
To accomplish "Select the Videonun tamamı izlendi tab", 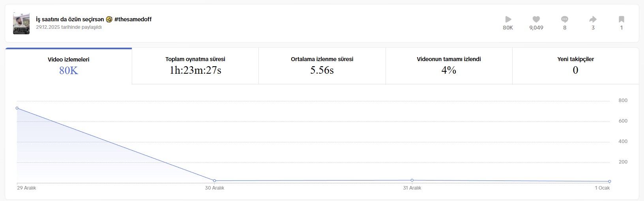I will tap(449, 66).
